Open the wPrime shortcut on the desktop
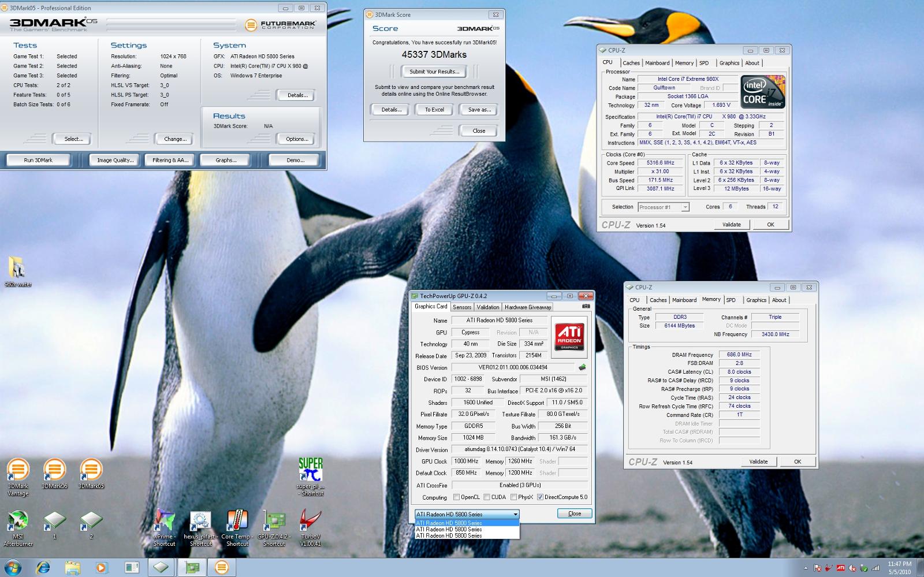Viewport: 924px width, 577px height. pyautogui.click(x=164, y=528)
